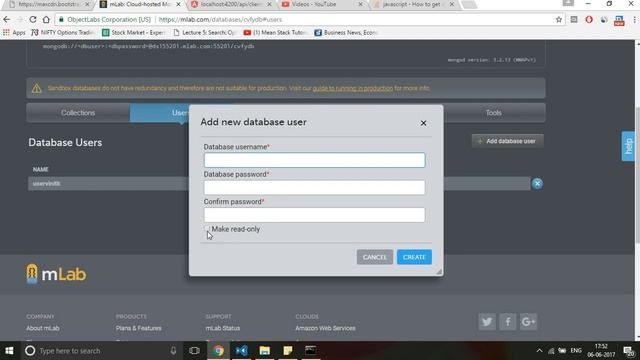Follow the guide to running in production link
Image resolution: width=640 pixels, height=360 pixels.
pos(353,88)
